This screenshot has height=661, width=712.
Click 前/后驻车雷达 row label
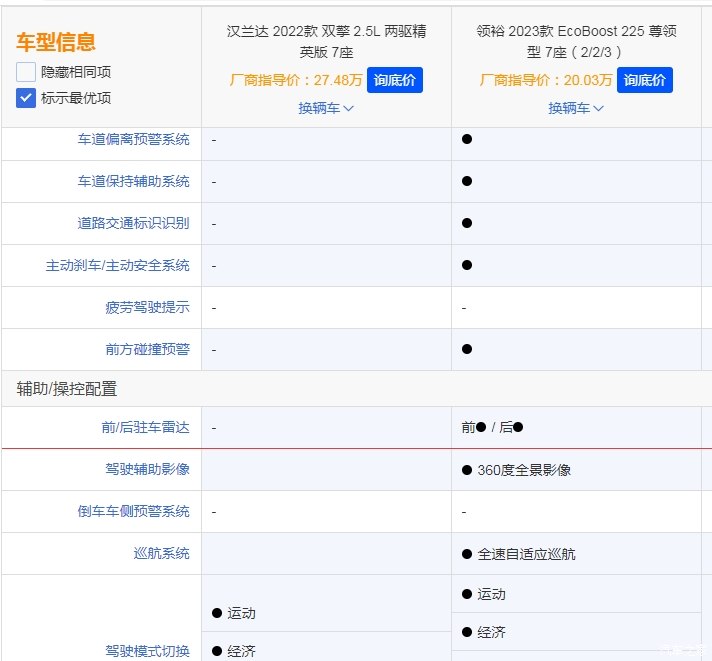145,427
